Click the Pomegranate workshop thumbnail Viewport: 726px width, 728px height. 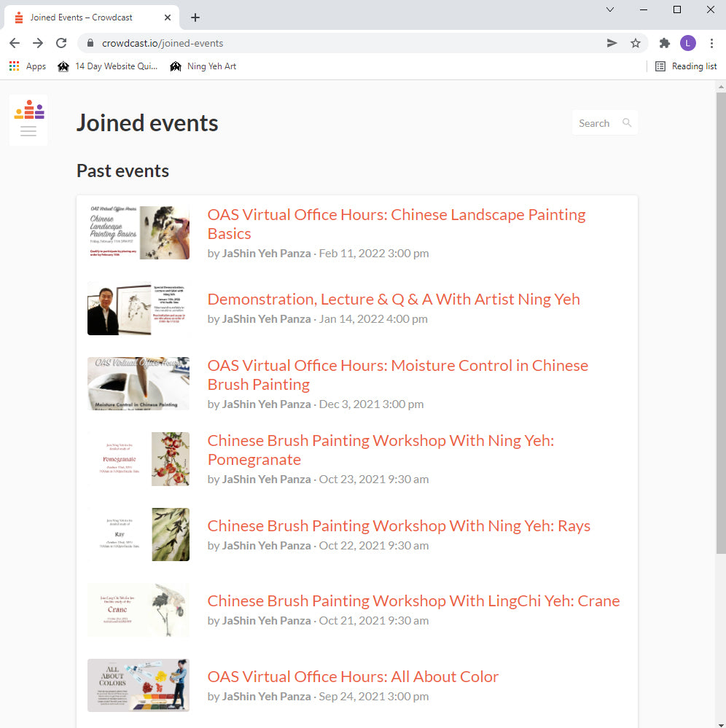pos(138,459)
